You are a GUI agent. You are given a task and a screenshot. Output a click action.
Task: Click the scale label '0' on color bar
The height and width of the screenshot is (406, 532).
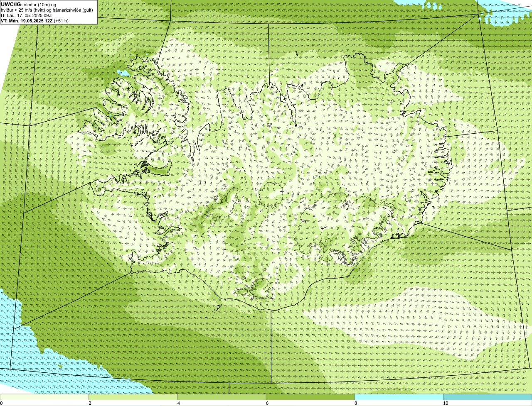click(2, 403)
